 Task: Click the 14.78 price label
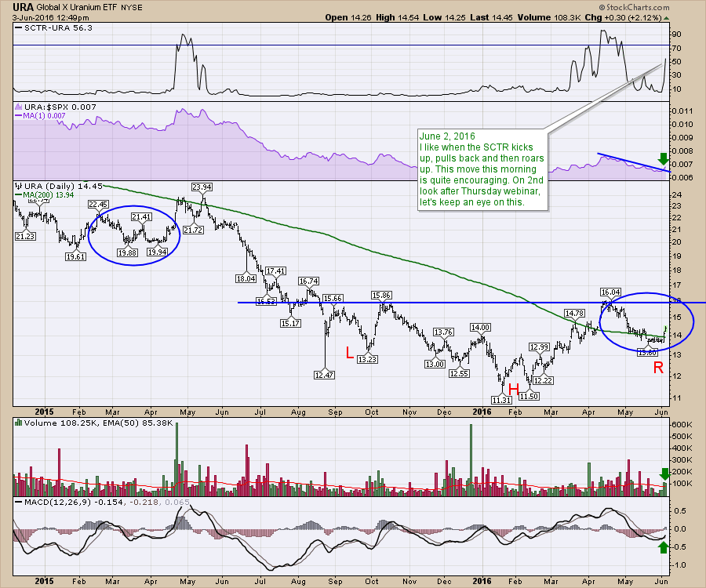coord(574,313)
